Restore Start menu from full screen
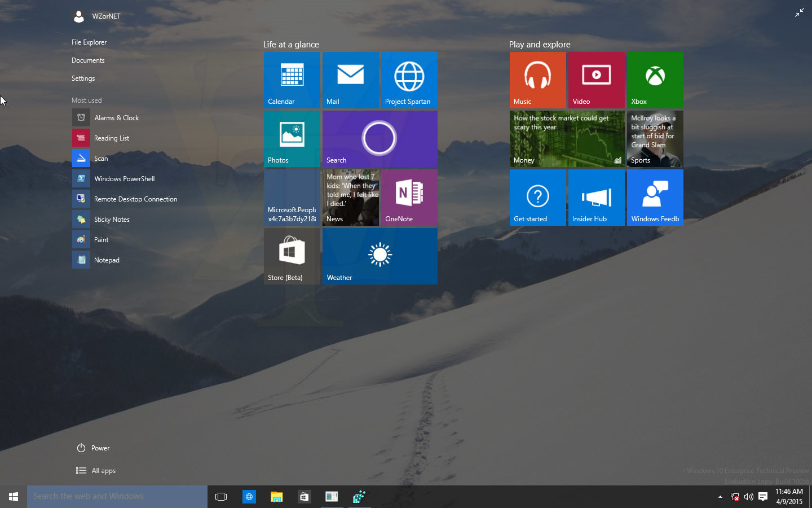Image resolution: width=812 pixels, height=508 pixels. (800, 12)
